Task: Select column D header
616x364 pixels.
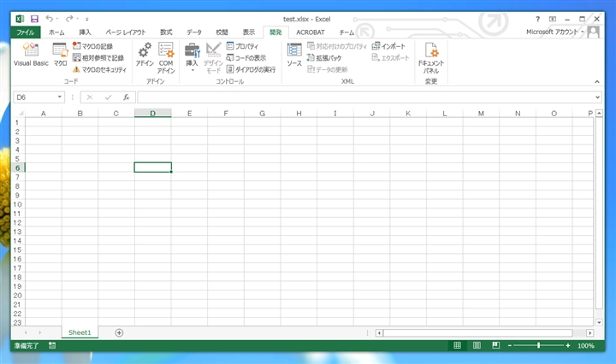Action: pyautogui.click(x=153, y=114)
